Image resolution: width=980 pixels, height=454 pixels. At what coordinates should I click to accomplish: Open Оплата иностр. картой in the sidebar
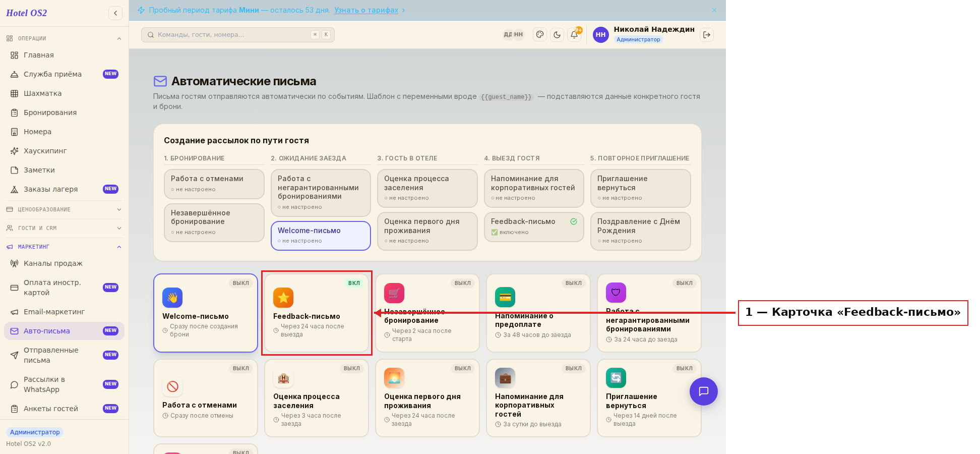click(64, 288)
